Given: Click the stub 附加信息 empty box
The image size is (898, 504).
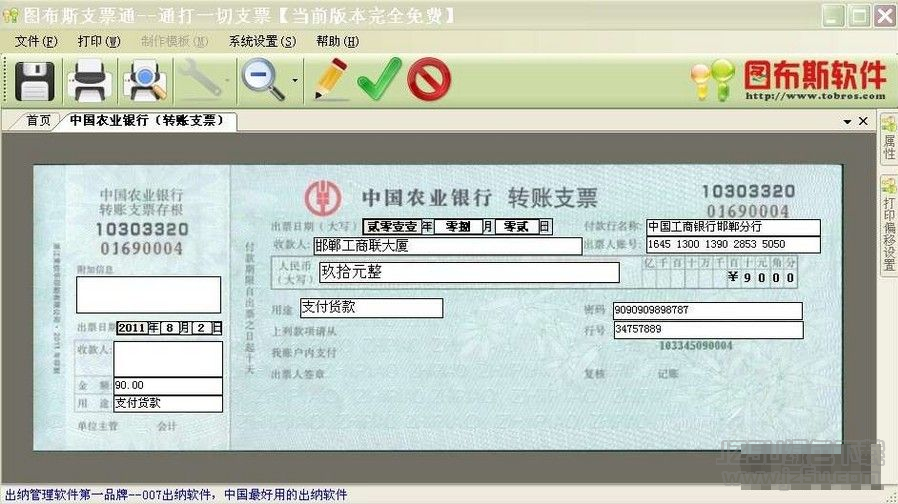Looking at the screenshot, I should 148,295.
